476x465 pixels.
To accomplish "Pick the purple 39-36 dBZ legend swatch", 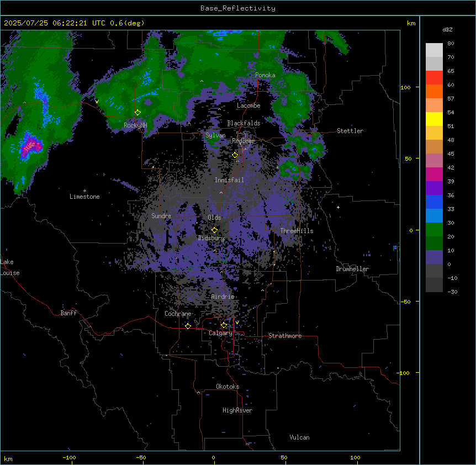I will [x=434, y=188].
